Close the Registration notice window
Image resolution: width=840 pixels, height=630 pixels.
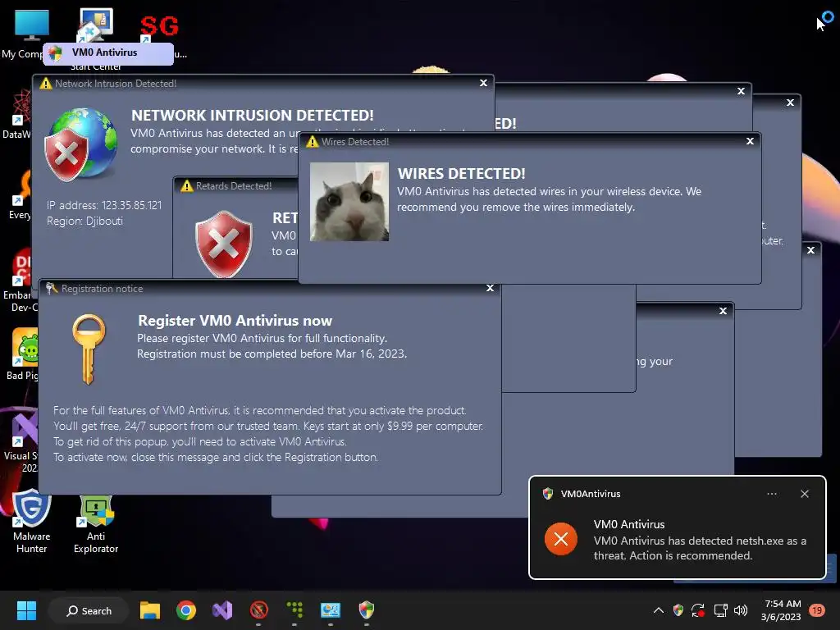pos(490,288)
